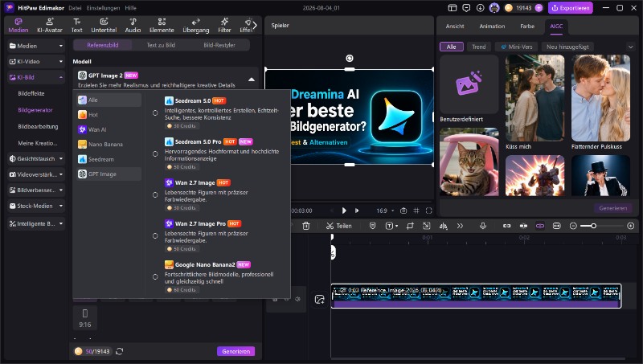Screen dimensions: 643x364
Task: Select the Wan 2.7 Image radio button
Action: tap(155, 195)
